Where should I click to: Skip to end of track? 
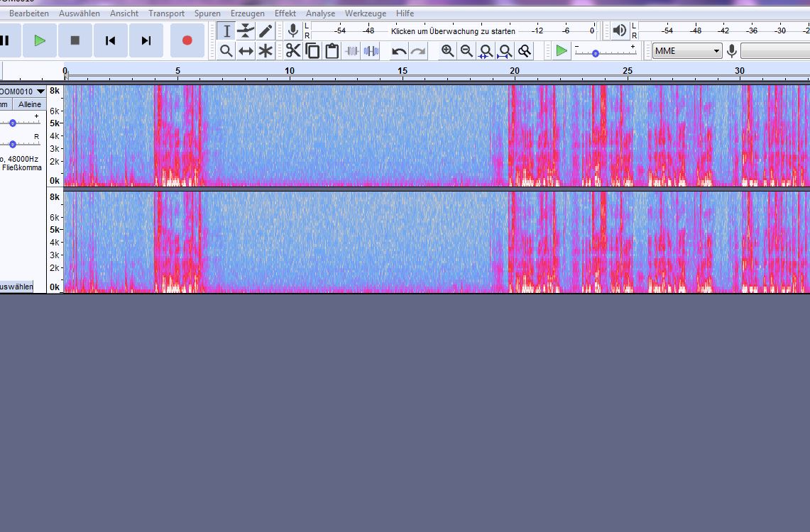pyautogui.click(x=146, y=40)
